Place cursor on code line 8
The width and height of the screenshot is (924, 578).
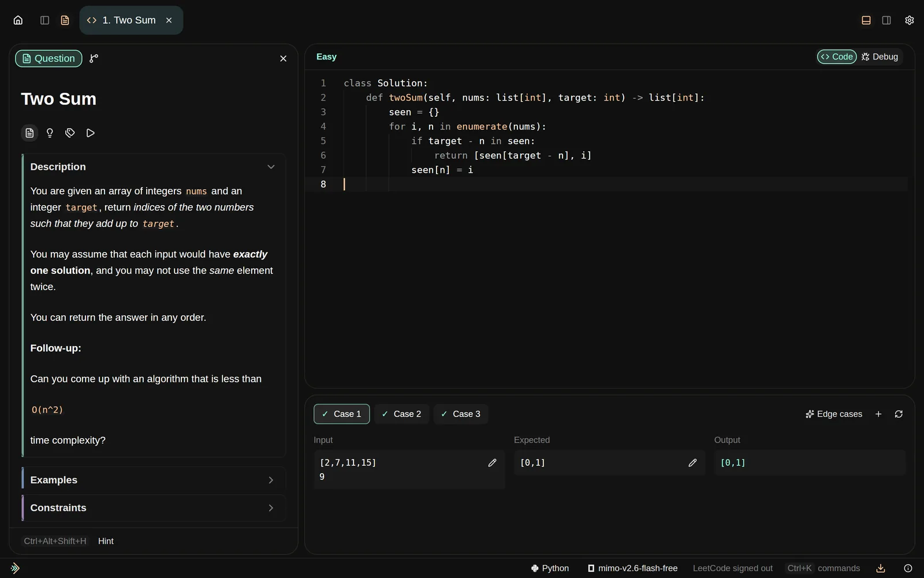[606, 184]
